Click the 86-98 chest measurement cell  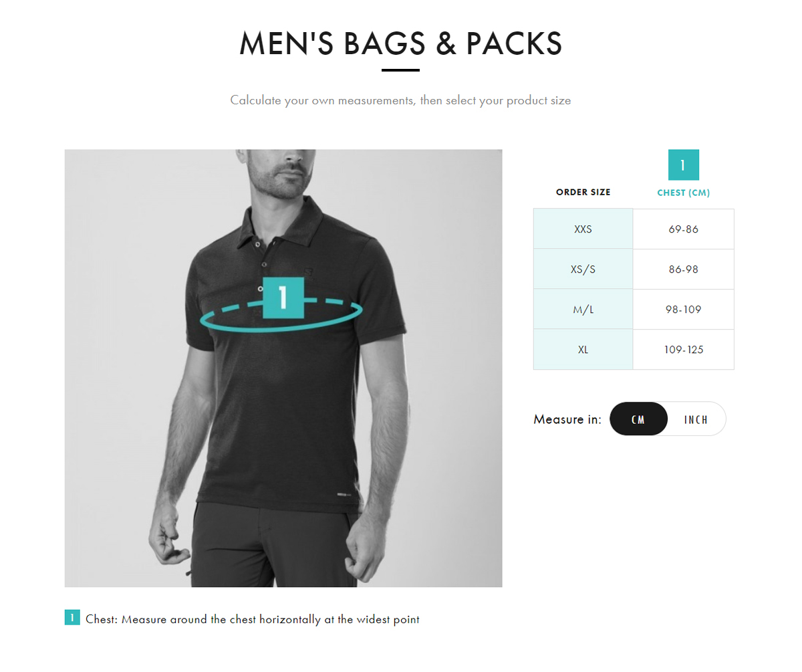683,269
